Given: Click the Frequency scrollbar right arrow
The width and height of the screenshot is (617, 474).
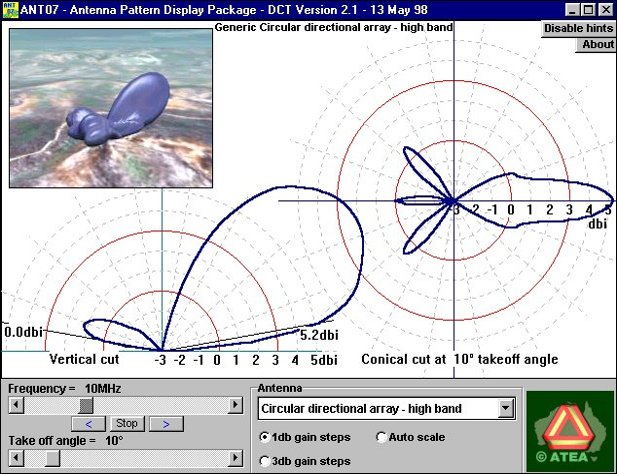Looking at the screenshot, I should coord(235,405).
